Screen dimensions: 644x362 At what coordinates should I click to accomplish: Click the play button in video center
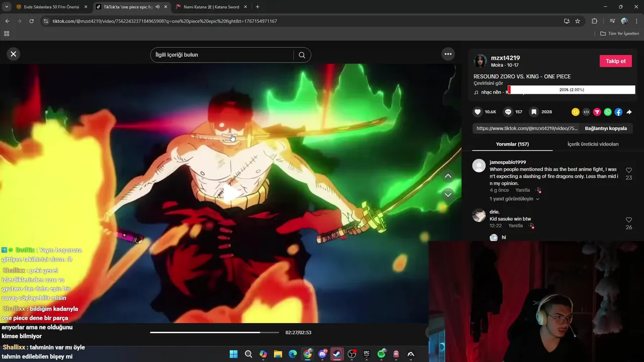[x=231, y=194]
